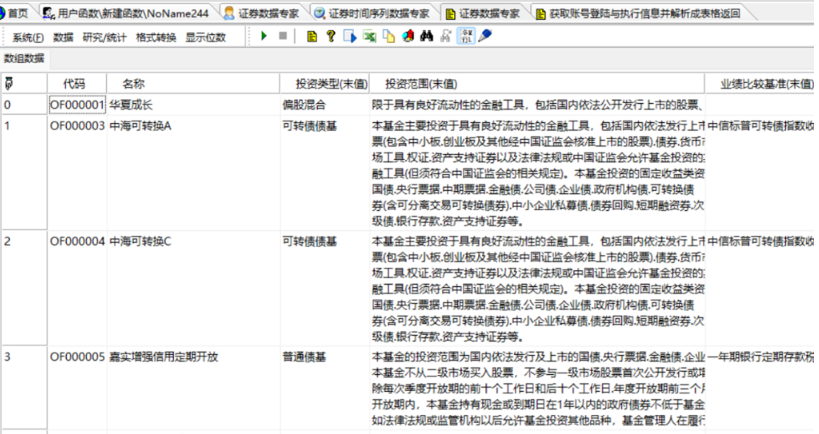This screenshot has width=819, height=434.
Task: Click the yellow document script icon
Action: 312,36
